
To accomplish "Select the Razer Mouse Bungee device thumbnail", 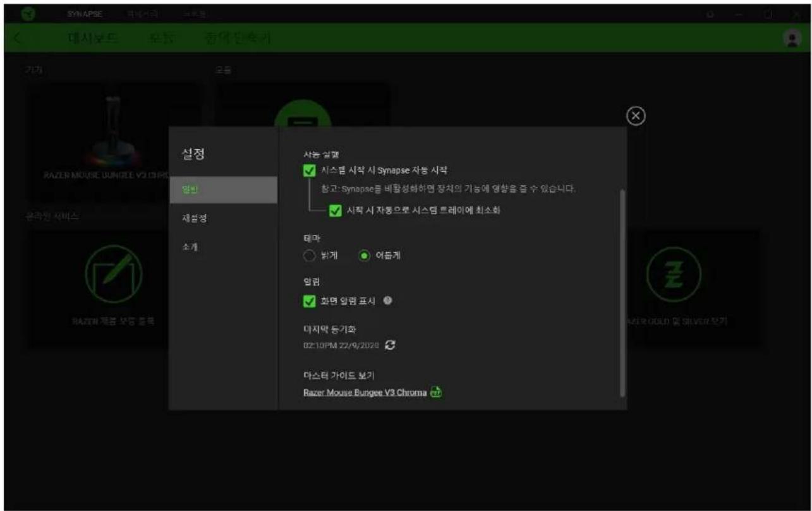I will pyautogui.click(x=114, y=142).
